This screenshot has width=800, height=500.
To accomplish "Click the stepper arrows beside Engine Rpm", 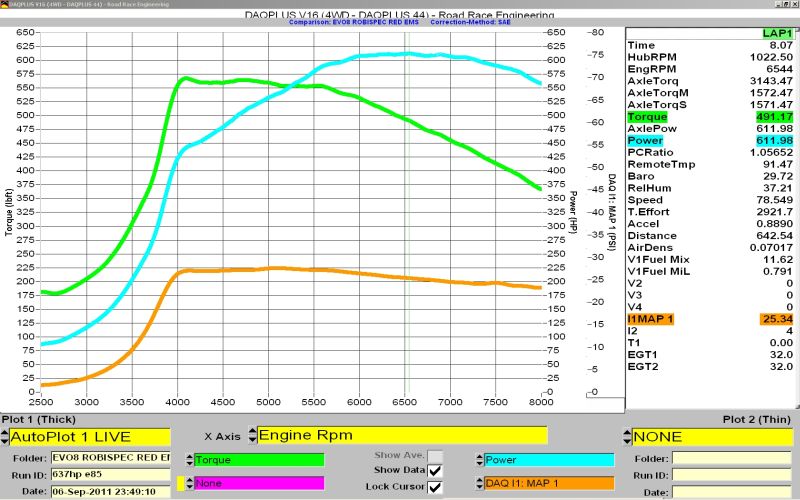I will pos(252,436).
